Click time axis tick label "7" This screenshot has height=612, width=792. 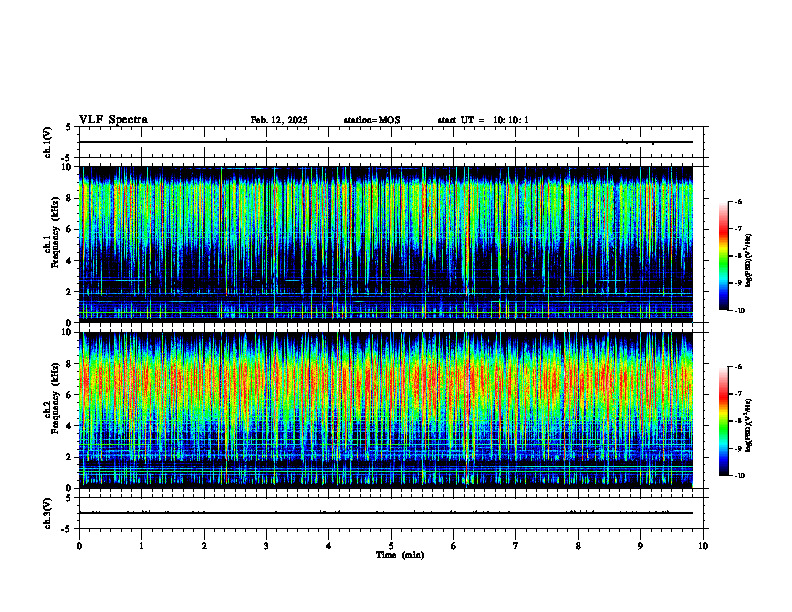[x=516, y=546]
